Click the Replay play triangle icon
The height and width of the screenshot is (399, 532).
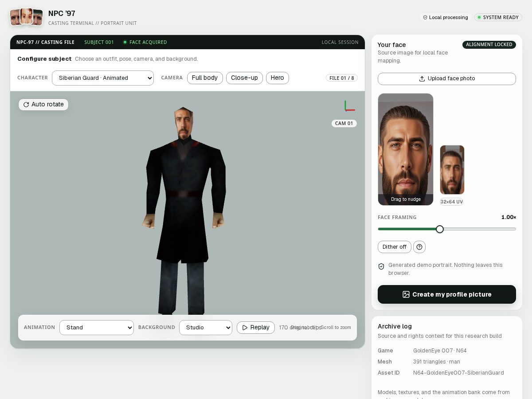(x=245, y=328)
